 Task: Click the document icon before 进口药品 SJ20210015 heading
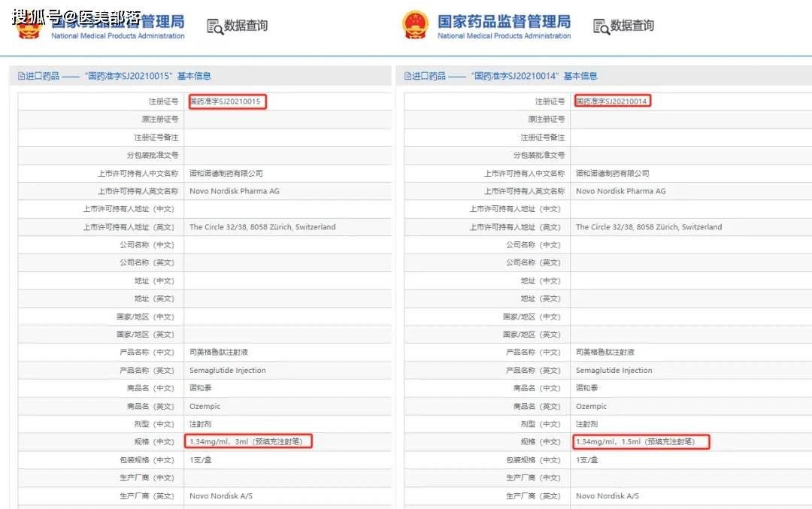(x=21, y=76)
